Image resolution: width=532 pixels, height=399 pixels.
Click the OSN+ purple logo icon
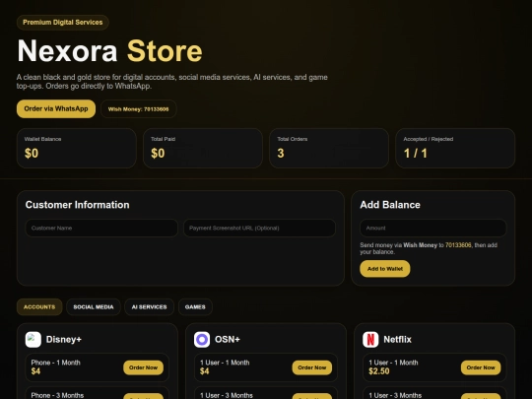202,340
